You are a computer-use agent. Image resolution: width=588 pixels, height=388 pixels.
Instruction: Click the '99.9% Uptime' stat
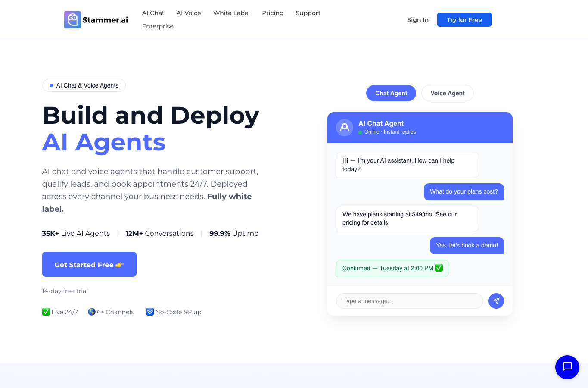(234, 233)
